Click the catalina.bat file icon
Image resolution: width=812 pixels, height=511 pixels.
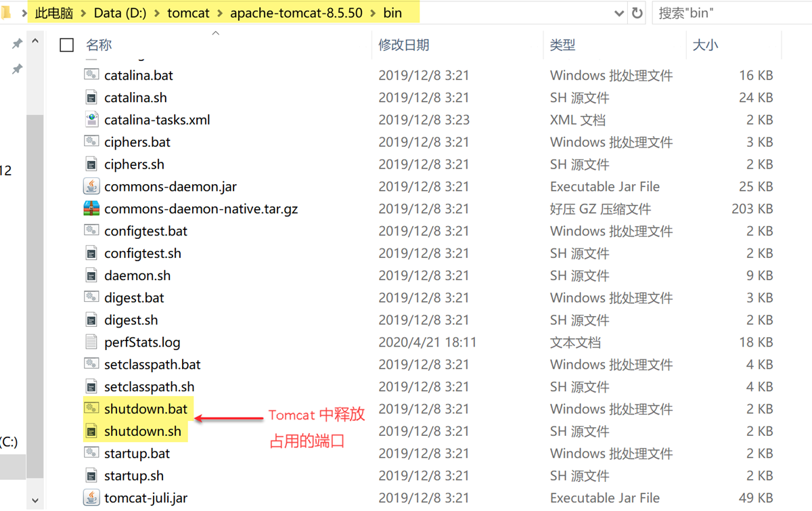click(x=91, y=75)
